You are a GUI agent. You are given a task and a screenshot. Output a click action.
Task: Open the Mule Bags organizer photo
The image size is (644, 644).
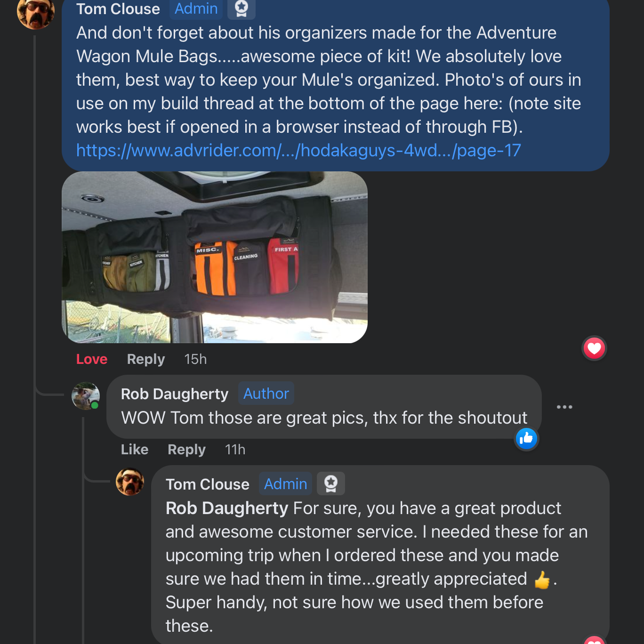pyautogui.click(x=215, y=257)
